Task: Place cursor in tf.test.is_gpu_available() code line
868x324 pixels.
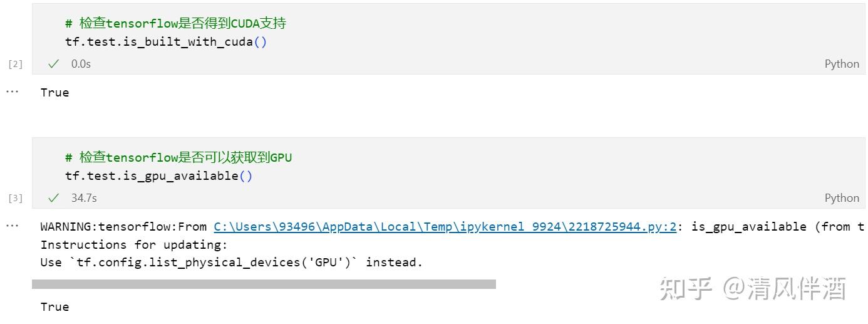Action: tap(158, 176)
